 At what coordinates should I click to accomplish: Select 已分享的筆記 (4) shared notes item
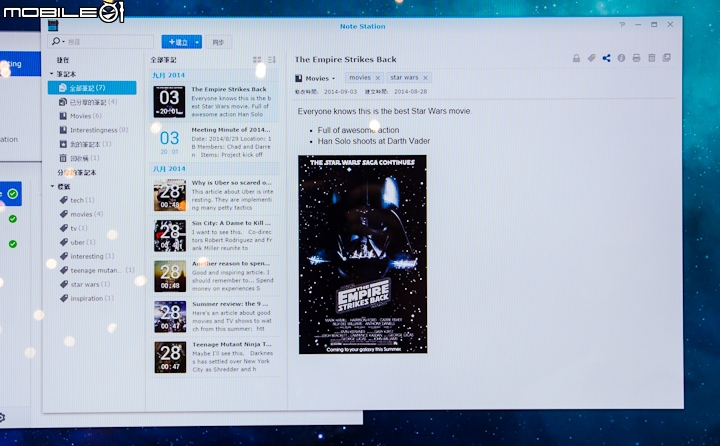(88, 102)
